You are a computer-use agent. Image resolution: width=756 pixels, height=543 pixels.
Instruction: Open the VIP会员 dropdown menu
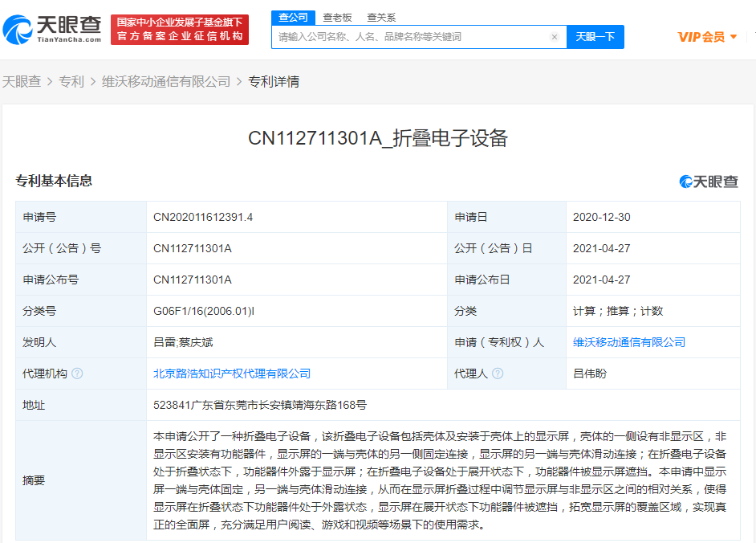[x=707, y=37]
